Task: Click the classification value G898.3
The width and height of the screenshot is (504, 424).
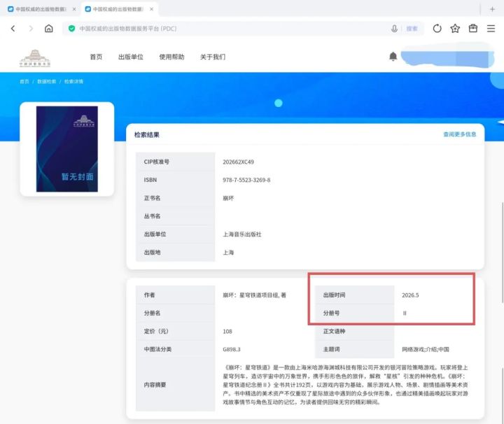Action: tap(232, 349)
